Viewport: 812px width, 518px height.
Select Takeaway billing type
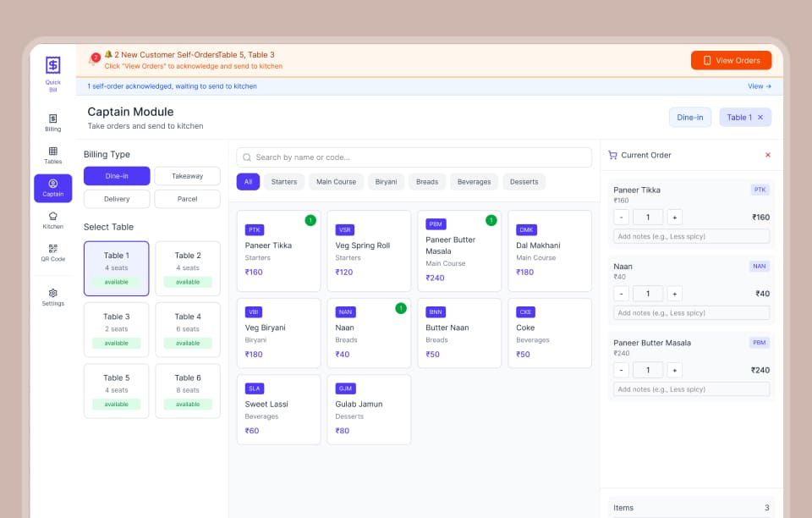click(x=188, y=176)
